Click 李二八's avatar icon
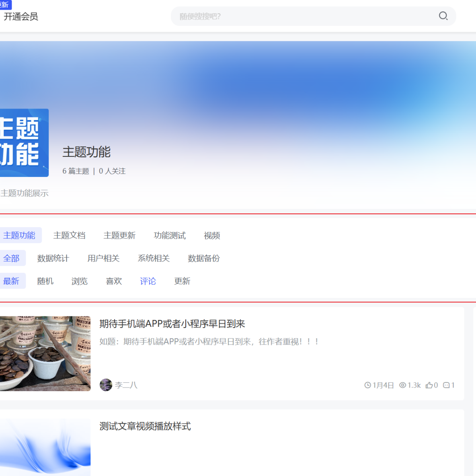Image resolution: width=476 pixels, height=476 pixels. pos(106,385)
